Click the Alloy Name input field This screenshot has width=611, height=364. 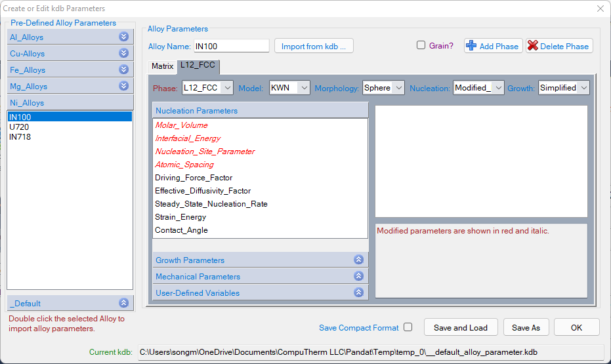point(231,46)
